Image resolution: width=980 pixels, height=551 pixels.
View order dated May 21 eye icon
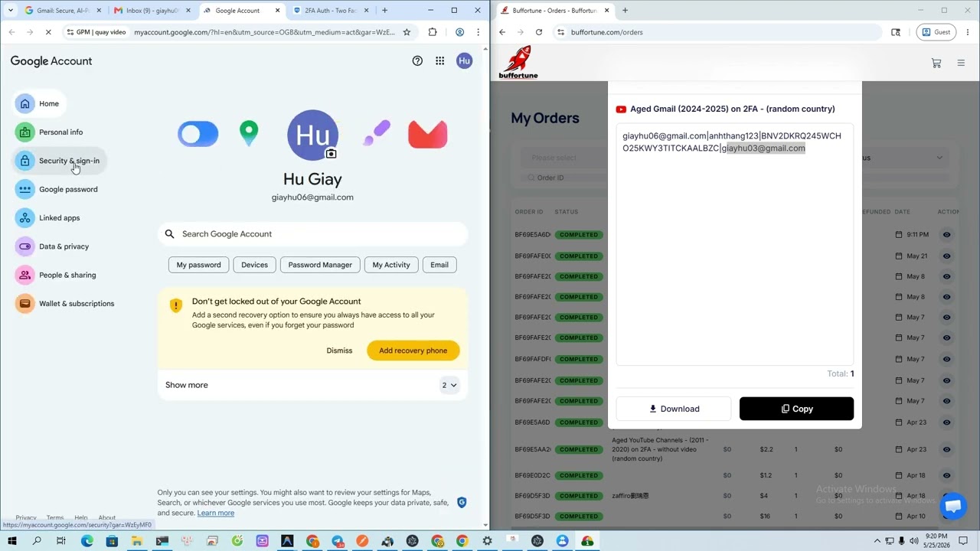946,256
